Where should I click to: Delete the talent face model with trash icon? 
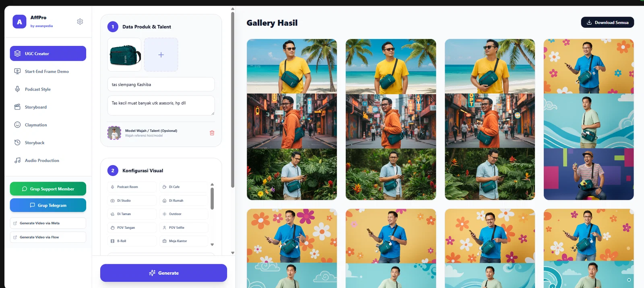coord(212,133)
